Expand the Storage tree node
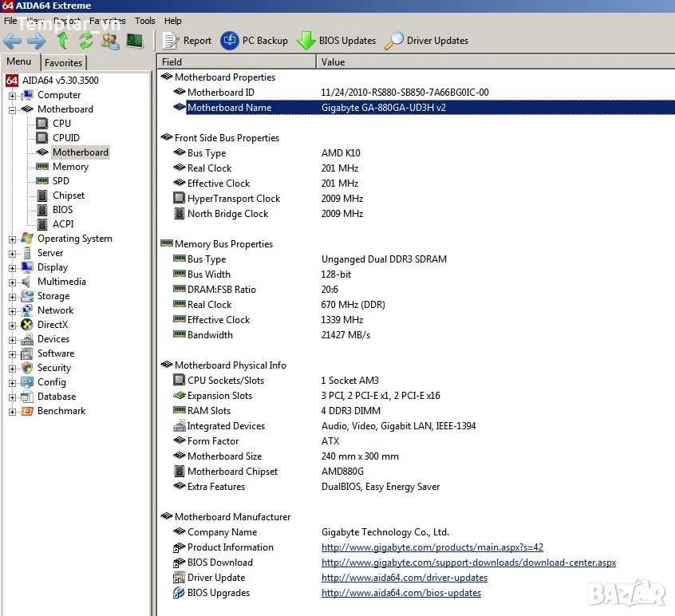The width and height of the screenshot is (675, 616). pos(13,297)
